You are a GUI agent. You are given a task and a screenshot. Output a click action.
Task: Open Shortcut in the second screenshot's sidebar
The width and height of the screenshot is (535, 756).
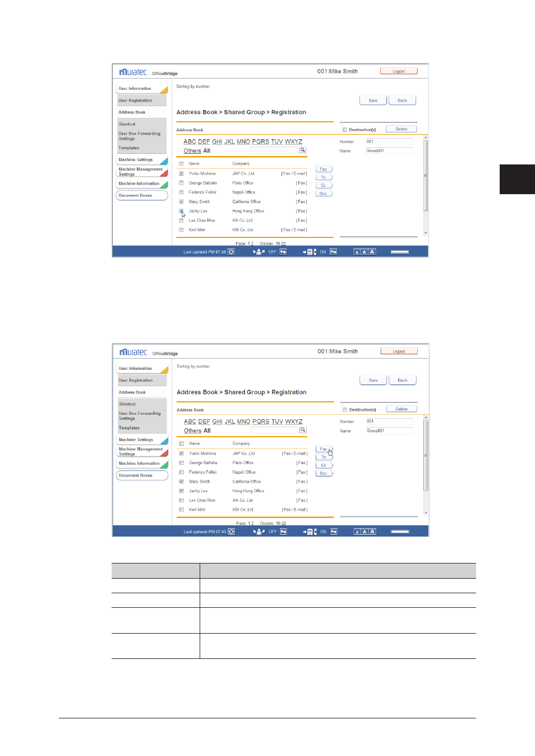pos(142,404)
